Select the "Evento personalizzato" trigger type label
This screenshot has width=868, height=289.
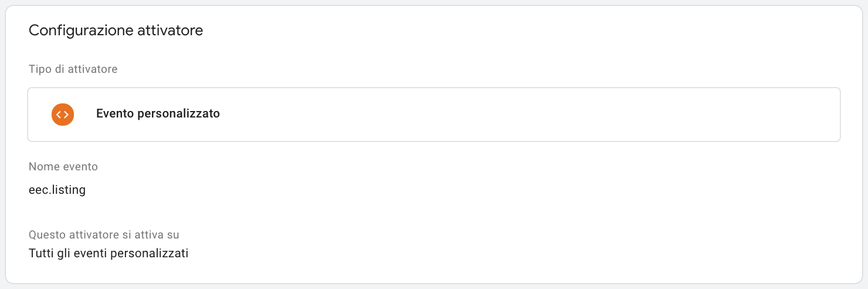(x=158, y=114)
